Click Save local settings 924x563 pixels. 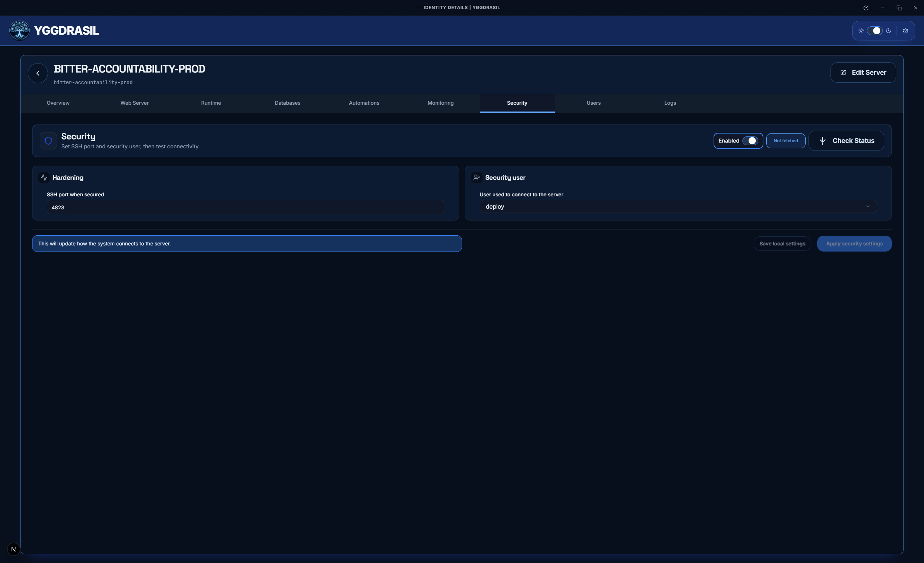[782, 243]
